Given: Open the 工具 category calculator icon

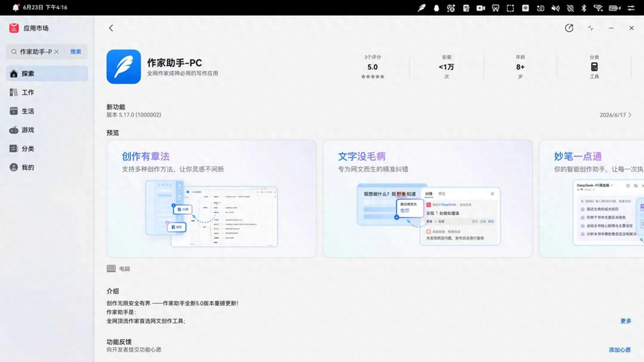Looking at the screenshot, I should coord(594,67).
